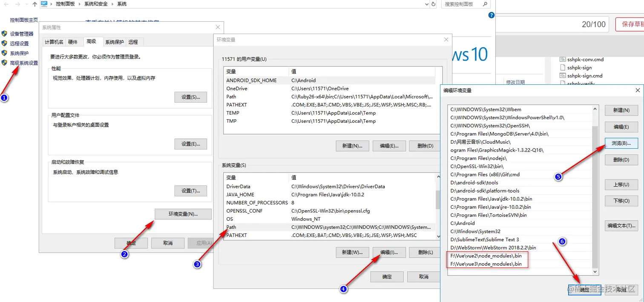Image resolution: width=644 pixels, height=302 pixels.
Task: Click 上移(U) to move entry up
Action: pyautogui.click(x=621, y=184)
